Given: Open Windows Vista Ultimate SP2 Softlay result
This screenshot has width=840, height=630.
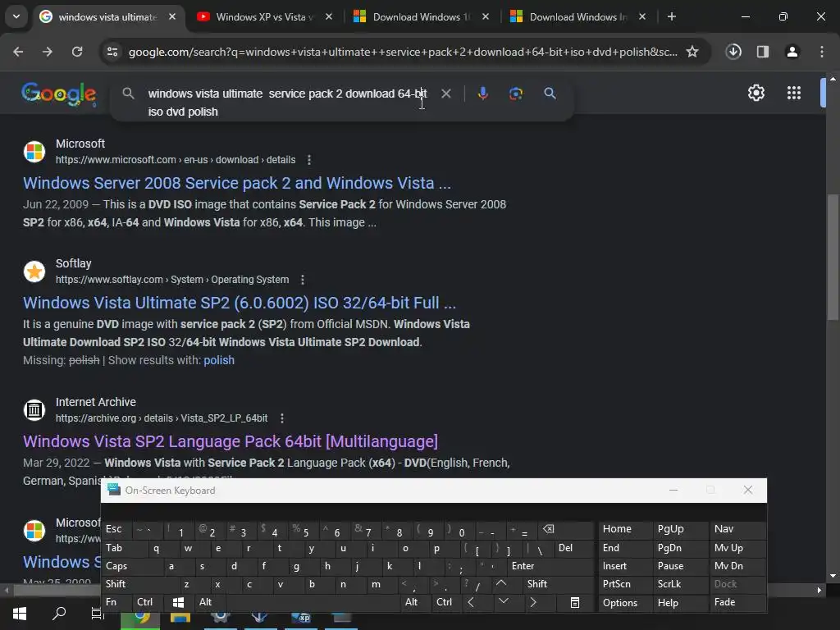Looking at the screenshot, I should [x=240, y=303].
